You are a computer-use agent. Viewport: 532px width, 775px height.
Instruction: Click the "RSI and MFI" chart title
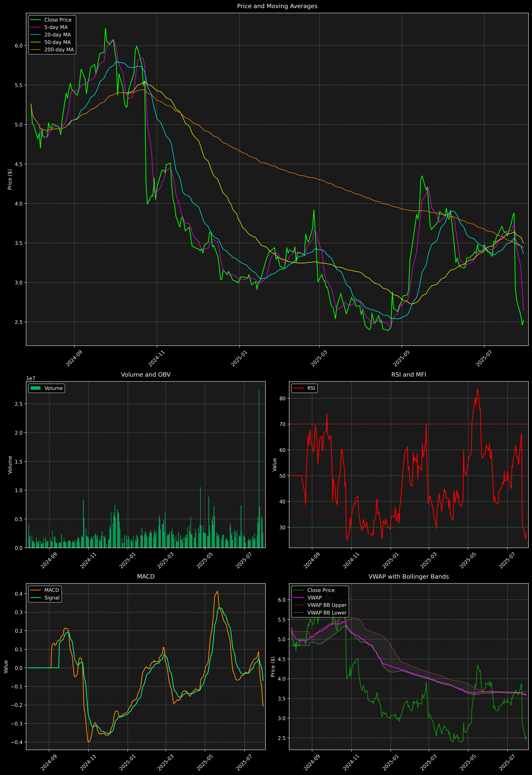point(409,374)
